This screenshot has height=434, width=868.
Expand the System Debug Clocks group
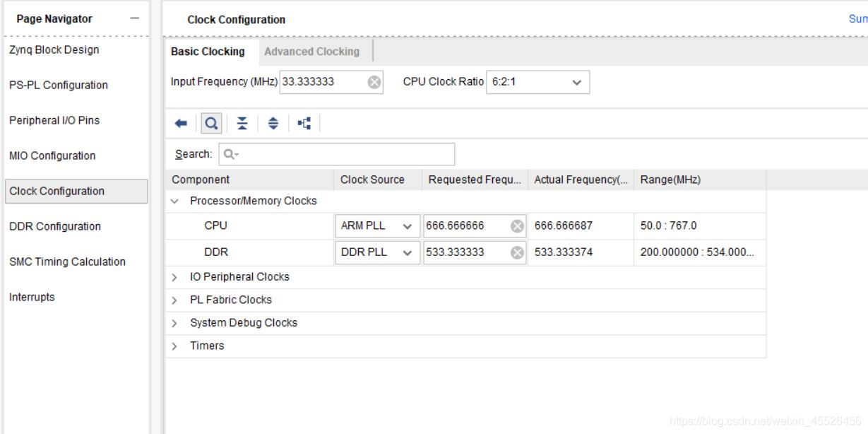click(175, 323)
